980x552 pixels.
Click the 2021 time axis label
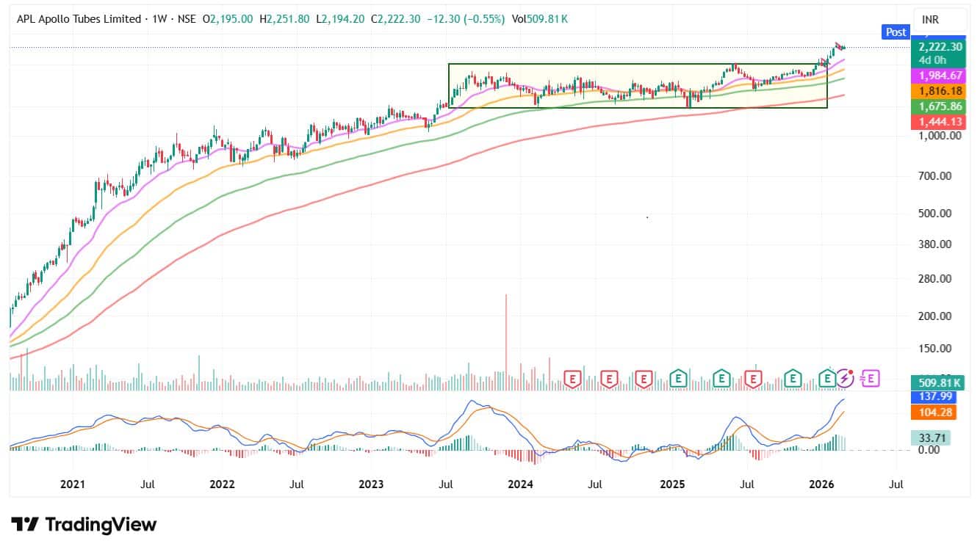pos(73,484)
